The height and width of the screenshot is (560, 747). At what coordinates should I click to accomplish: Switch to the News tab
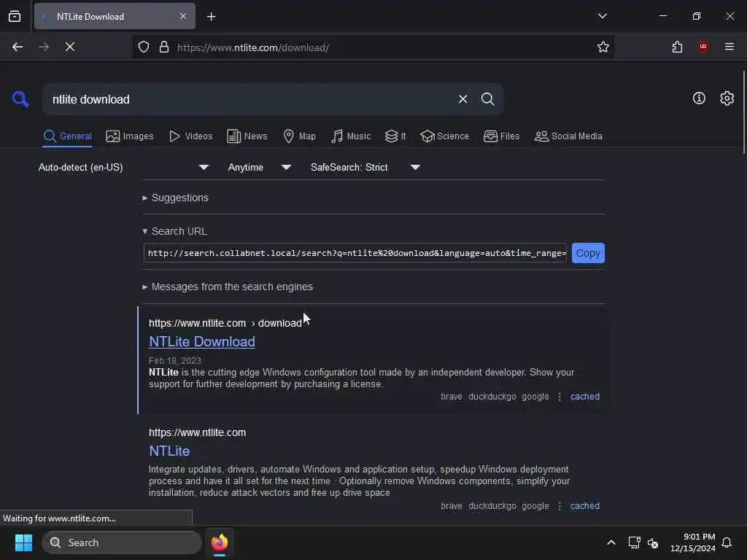coord(247,136)
